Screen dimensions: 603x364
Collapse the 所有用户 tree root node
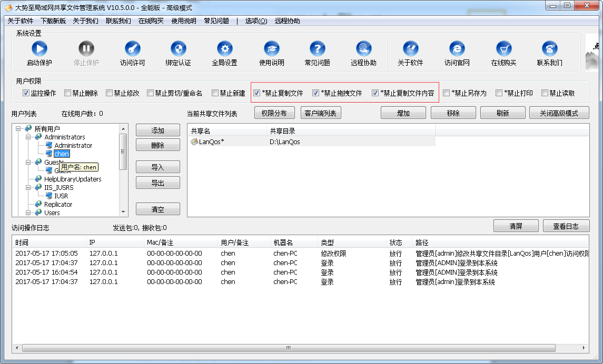tap(18, 129)
